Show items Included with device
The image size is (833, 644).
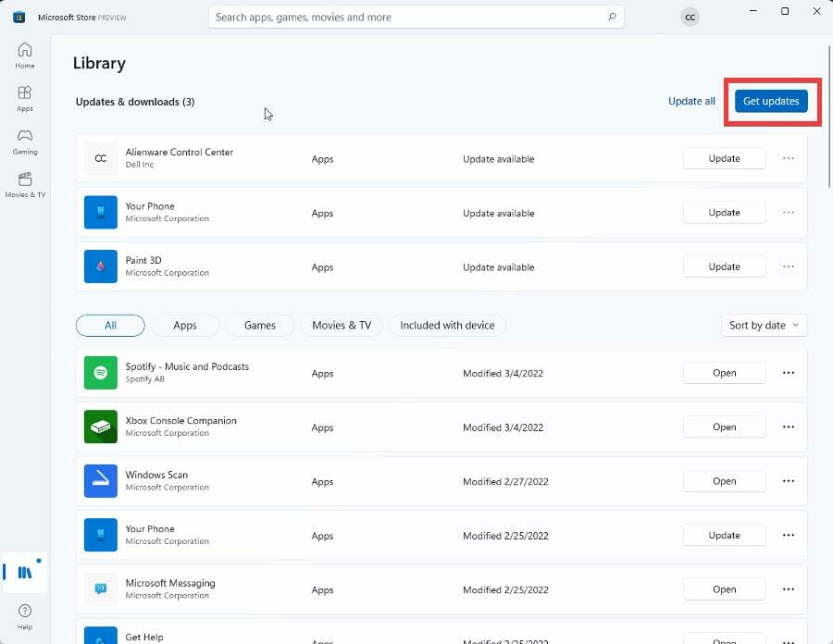click(x=447, y=326)
